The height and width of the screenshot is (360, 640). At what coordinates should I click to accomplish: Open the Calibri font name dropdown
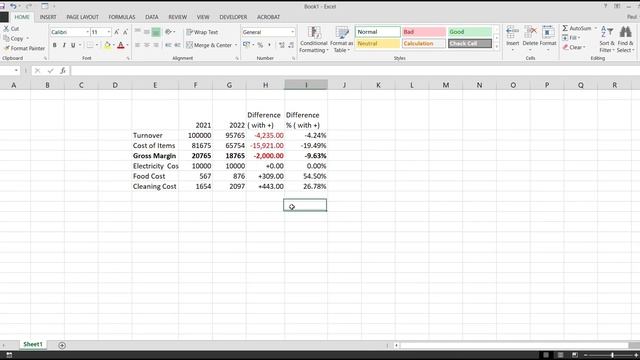tap(87, 32)
